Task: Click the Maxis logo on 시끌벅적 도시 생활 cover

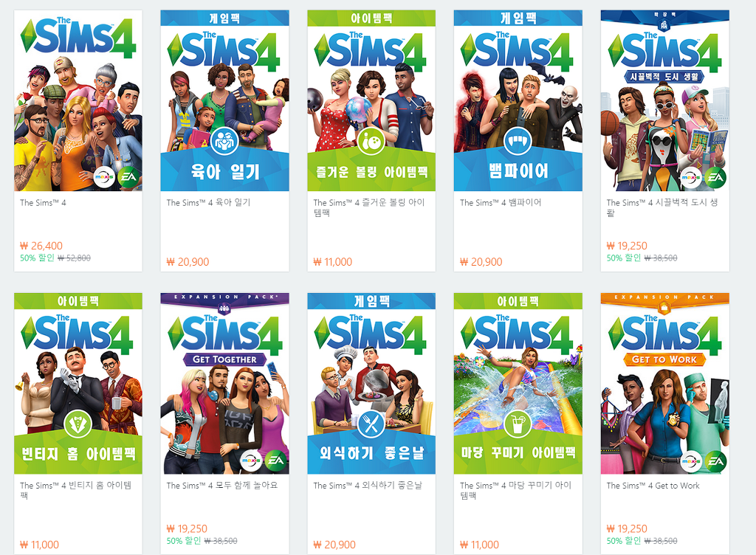Action: 690,177
